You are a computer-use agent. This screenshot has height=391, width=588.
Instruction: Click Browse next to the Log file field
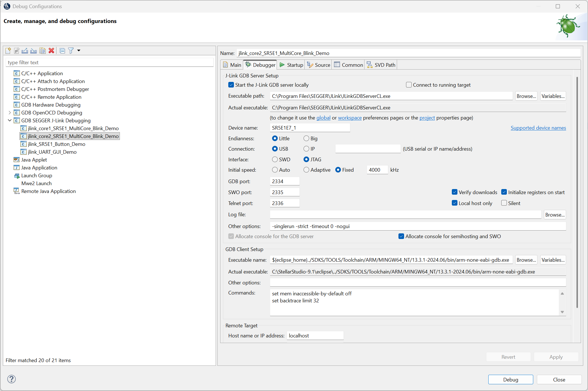(555, 215)
